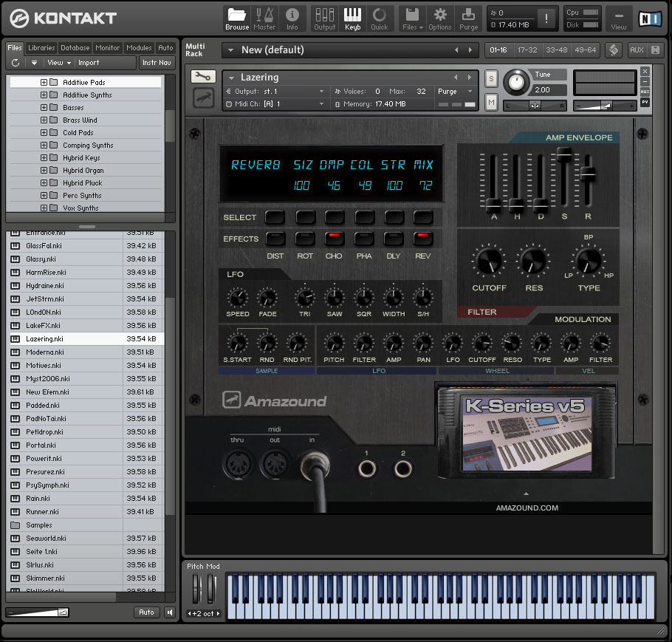Open the Files disk menu
This screenshot has width=672, height=642.
click(412, 19)
